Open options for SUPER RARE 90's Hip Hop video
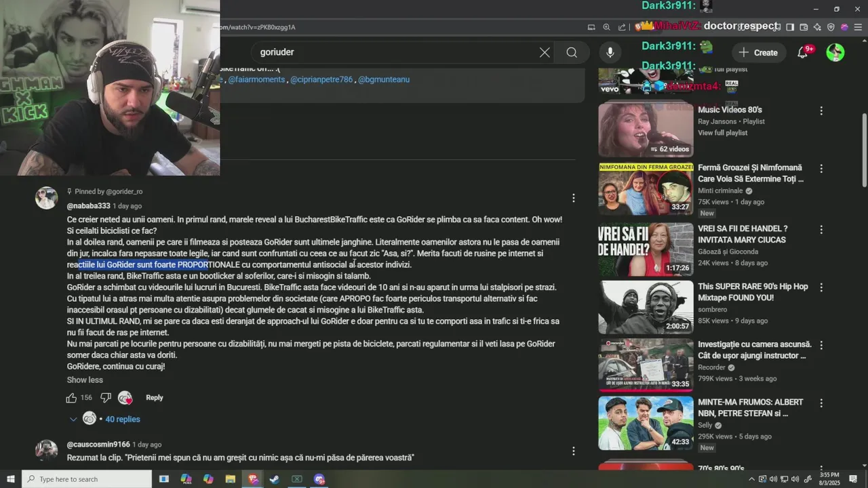This screenshot has height=488, width=868. (821, 287)
